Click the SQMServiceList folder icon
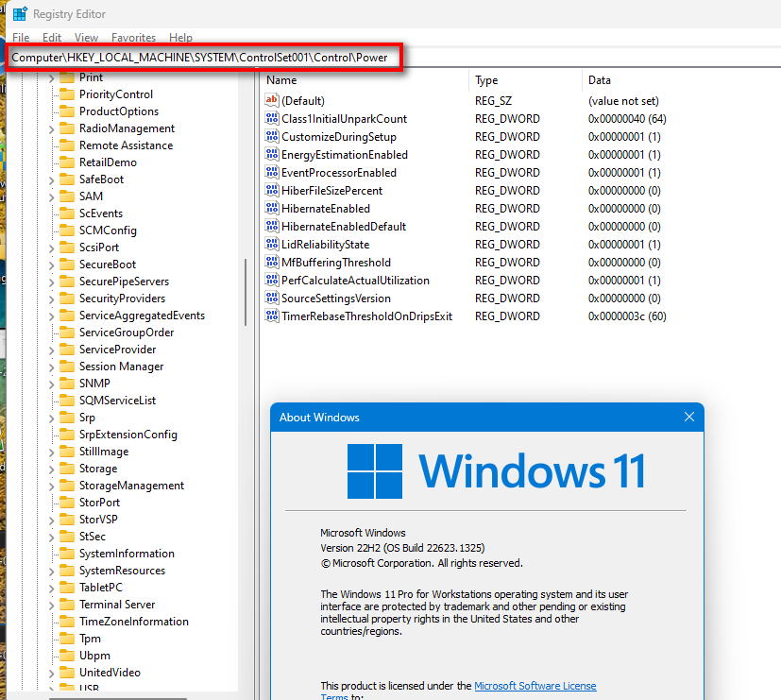This screenshot has width=781, height=700. [x=67, y=401]
